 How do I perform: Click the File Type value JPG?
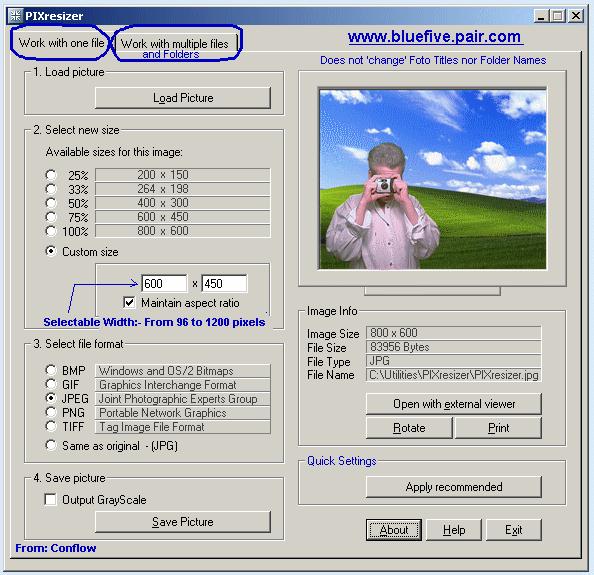[x=453, y=361]
